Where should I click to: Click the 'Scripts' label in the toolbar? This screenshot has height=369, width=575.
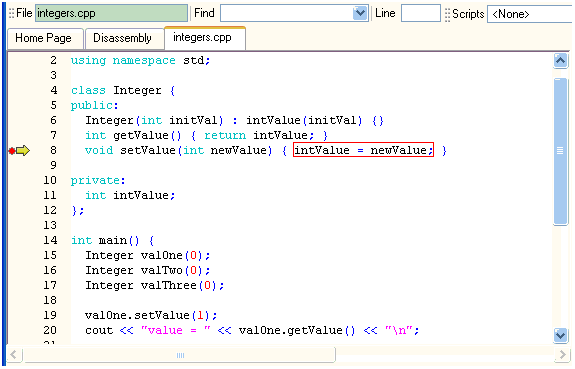tap(468, 14)
